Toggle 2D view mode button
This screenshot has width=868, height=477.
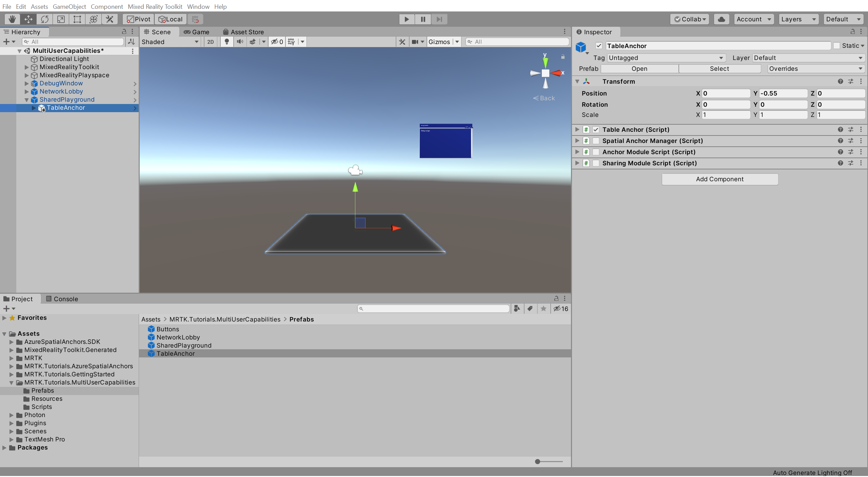[210, 41]
